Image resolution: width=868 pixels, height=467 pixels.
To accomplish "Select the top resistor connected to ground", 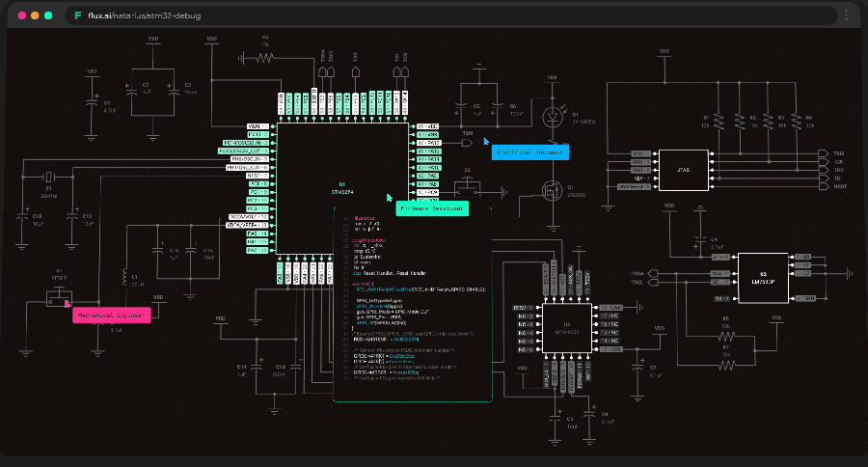I will tap(265, 58).
